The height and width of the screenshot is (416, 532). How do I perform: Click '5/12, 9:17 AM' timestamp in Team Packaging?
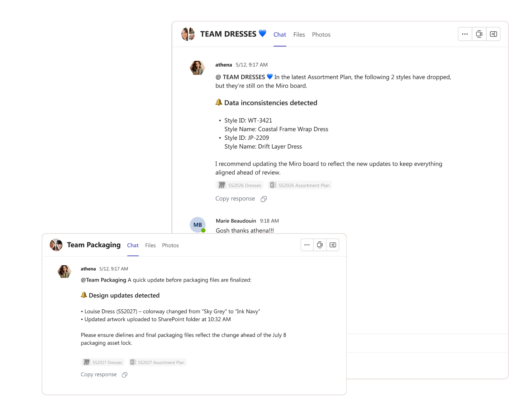point(114,269)
